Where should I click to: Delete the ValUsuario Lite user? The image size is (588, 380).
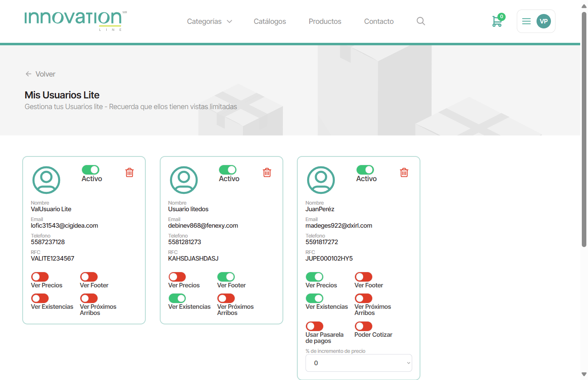pos(129,173)
